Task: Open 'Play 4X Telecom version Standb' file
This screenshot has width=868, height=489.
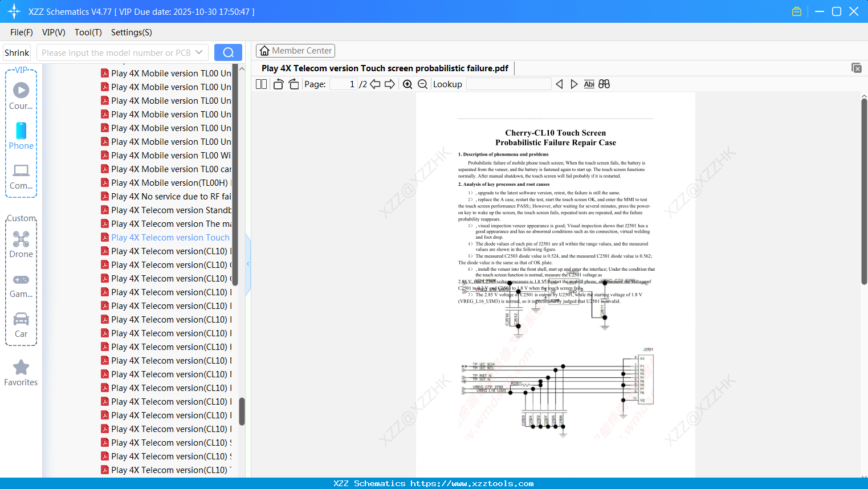Action: click(x=166, y=210)
